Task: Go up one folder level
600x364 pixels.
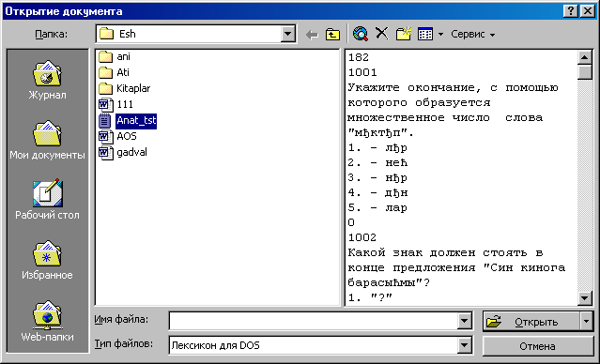Action: (332, 35)
